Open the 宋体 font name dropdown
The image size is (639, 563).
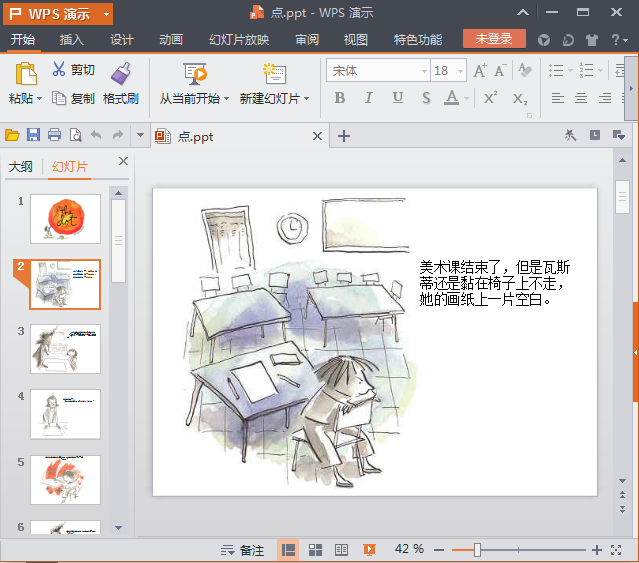[x=424, y=71]
